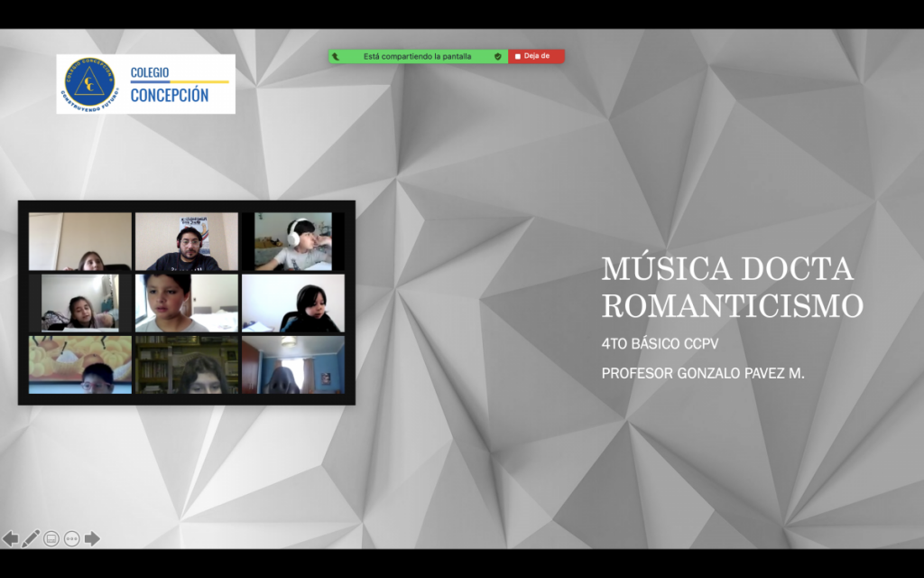This screenshot has height=578, width=924.
Task: Select the video tile with blue room walls
Action: [293, 365]
